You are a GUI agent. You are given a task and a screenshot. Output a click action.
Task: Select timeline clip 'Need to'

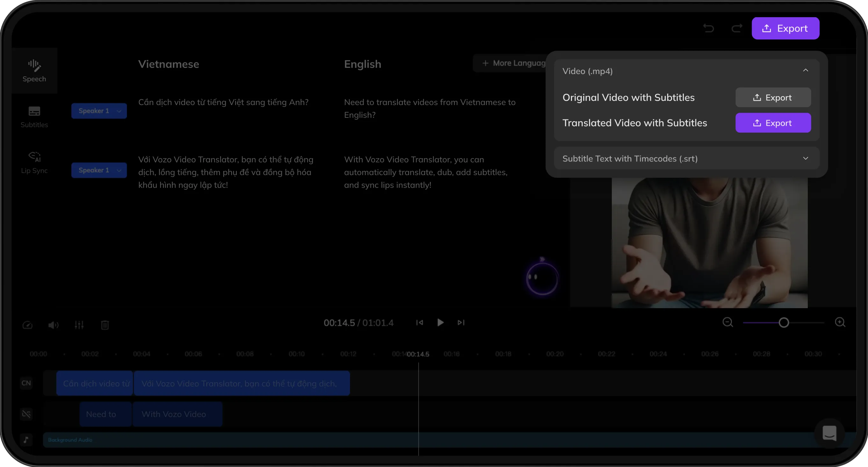pos(105,414)
